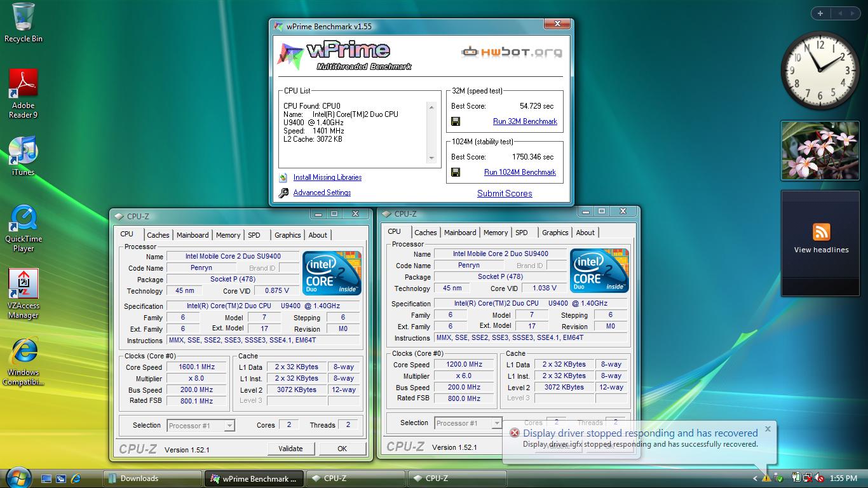
Task: Click Install Missing Libraries link
Action: [x=327, y=178]
